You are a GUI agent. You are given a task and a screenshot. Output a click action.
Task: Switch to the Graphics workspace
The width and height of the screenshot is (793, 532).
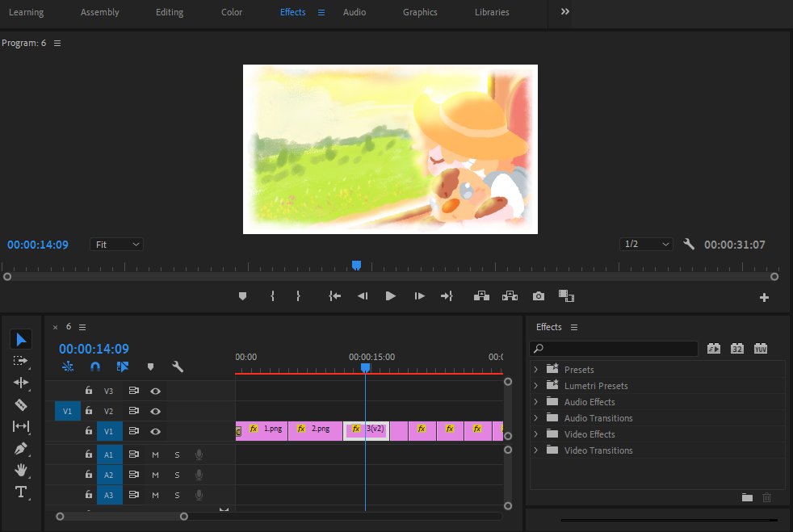tap(420, 12)
